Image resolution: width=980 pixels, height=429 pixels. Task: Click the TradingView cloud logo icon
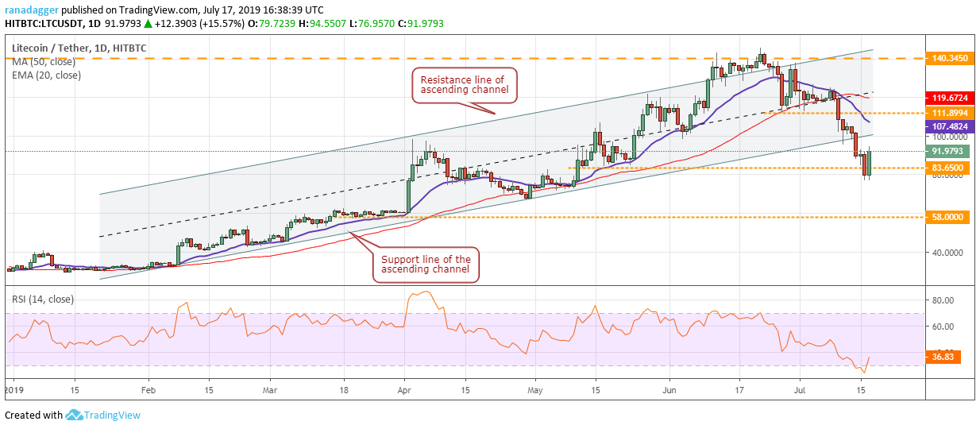coord(75,415)
